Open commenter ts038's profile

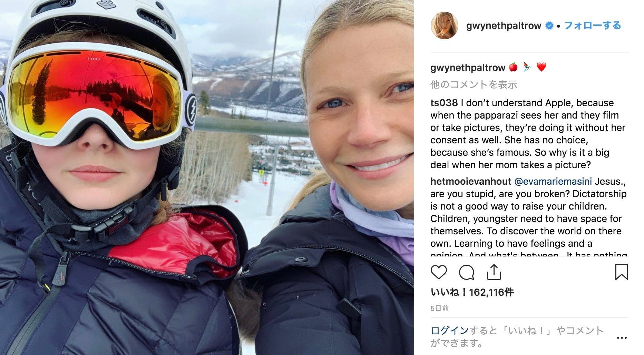coord(444,103)
